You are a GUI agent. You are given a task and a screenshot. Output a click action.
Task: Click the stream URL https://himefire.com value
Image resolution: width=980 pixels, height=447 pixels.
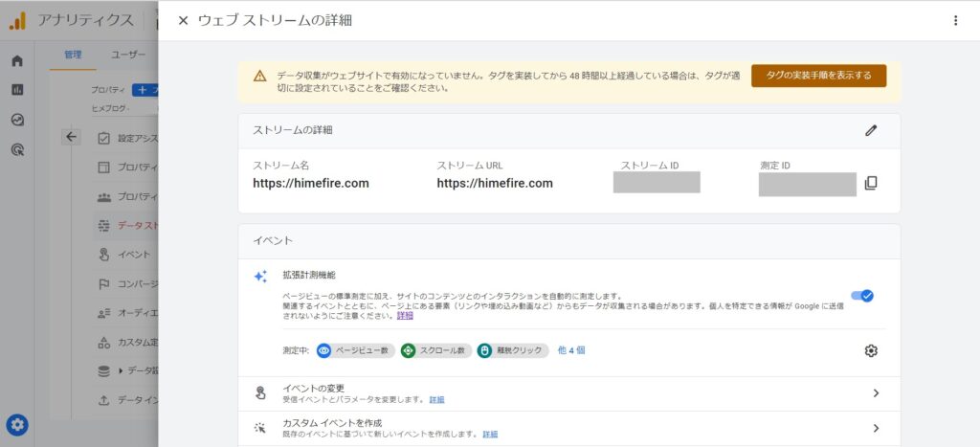pos(495,184)
